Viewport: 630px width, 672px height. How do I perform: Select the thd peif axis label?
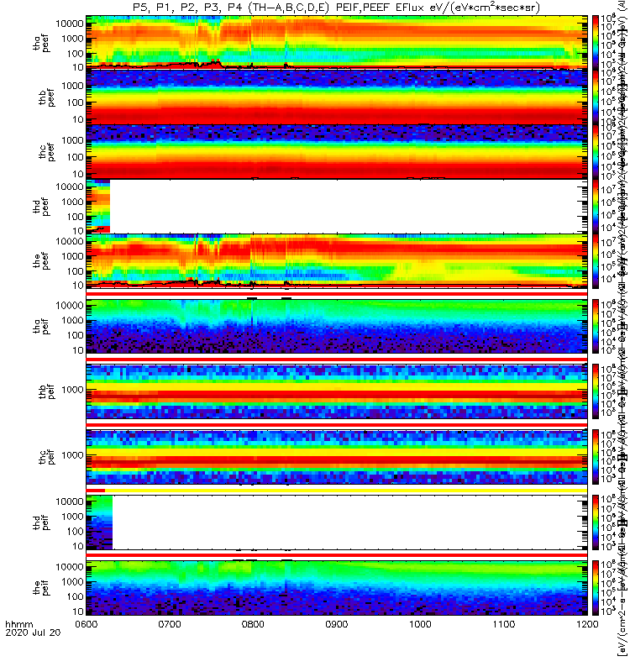coord(41,522)
